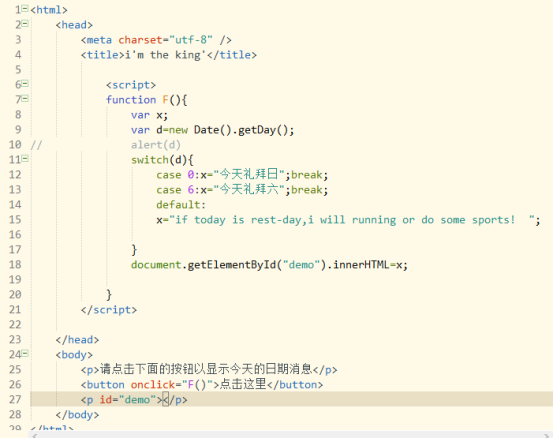Click line number 10 in the gutter

tap(15, 144)
